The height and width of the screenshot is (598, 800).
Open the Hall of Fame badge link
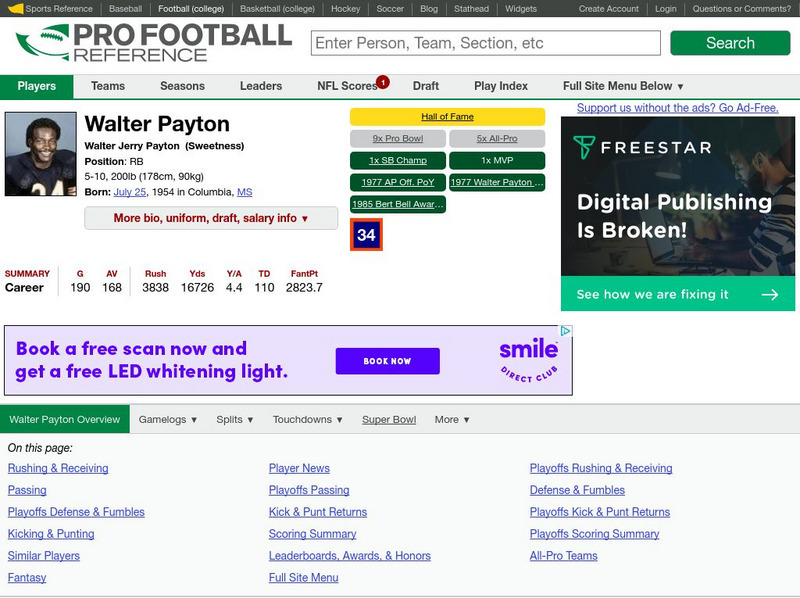click(x=446, y=117)
